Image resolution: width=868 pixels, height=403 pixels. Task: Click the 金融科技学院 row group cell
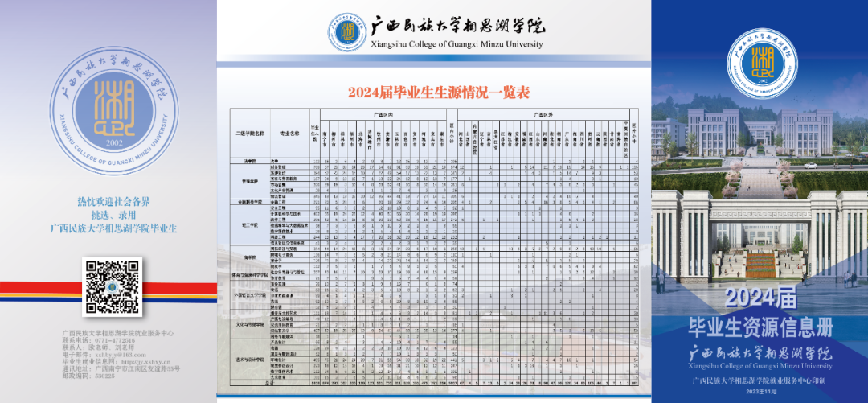pos(250,203)
